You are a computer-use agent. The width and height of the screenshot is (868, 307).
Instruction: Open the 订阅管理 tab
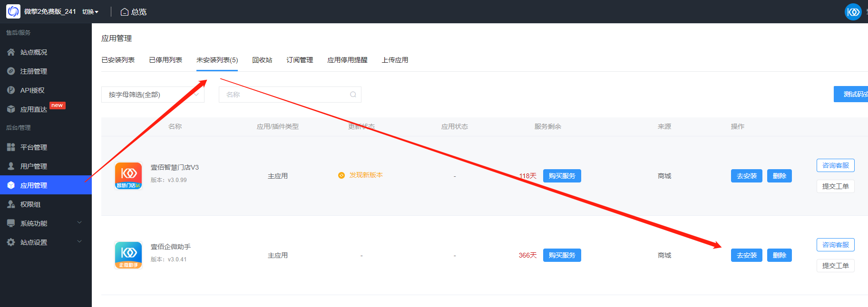pyautogui.click(x=300, y=60)
